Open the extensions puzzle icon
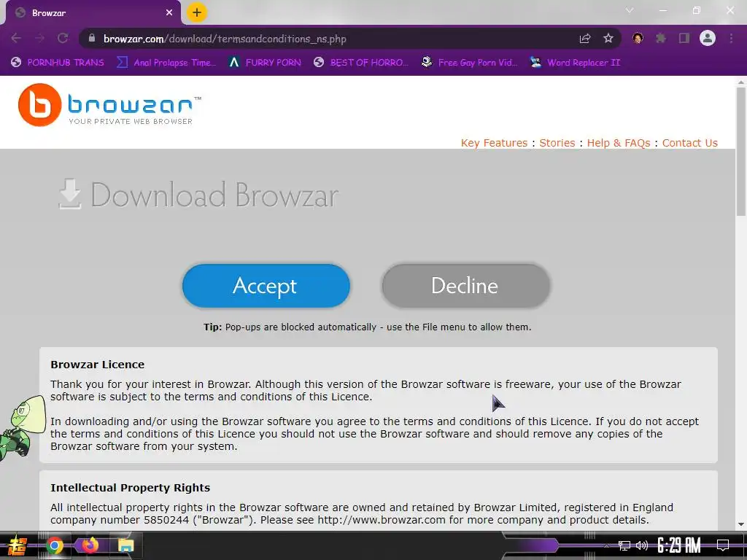The image size is (747, 560). [x=661, y=38]
